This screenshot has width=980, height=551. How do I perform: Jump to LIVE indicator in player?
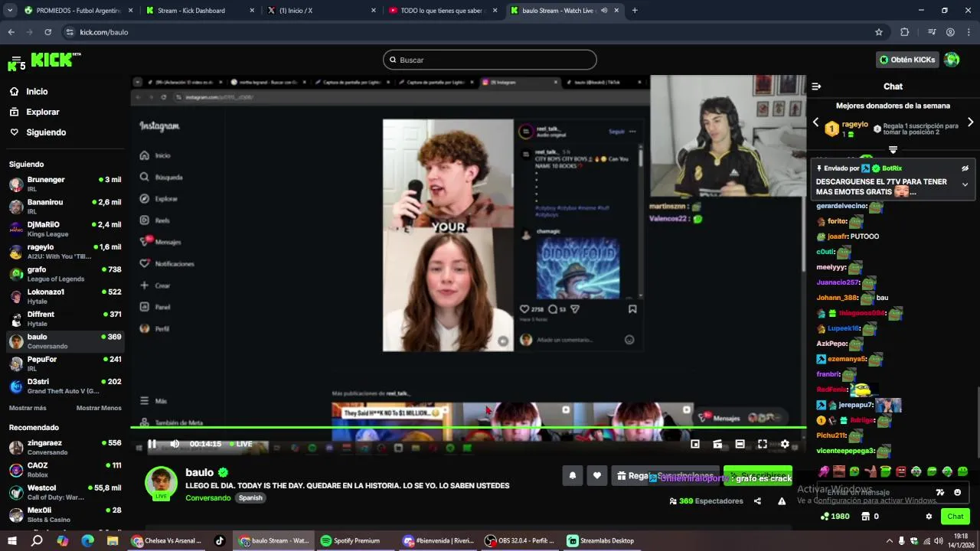point(240,444)
